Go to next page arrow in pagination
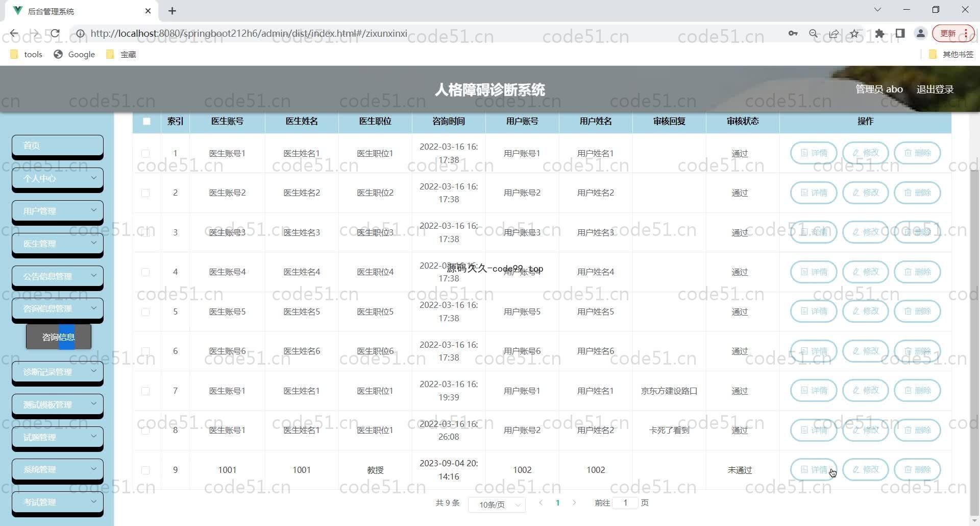The height and width of the screenshot is (526, 980). 574,503
